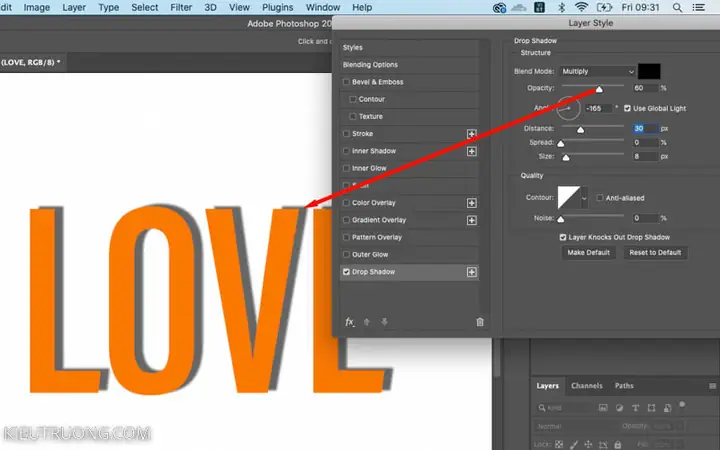Move the effect down with the arrow
720x450 pixels.
[x=384, y=322]
